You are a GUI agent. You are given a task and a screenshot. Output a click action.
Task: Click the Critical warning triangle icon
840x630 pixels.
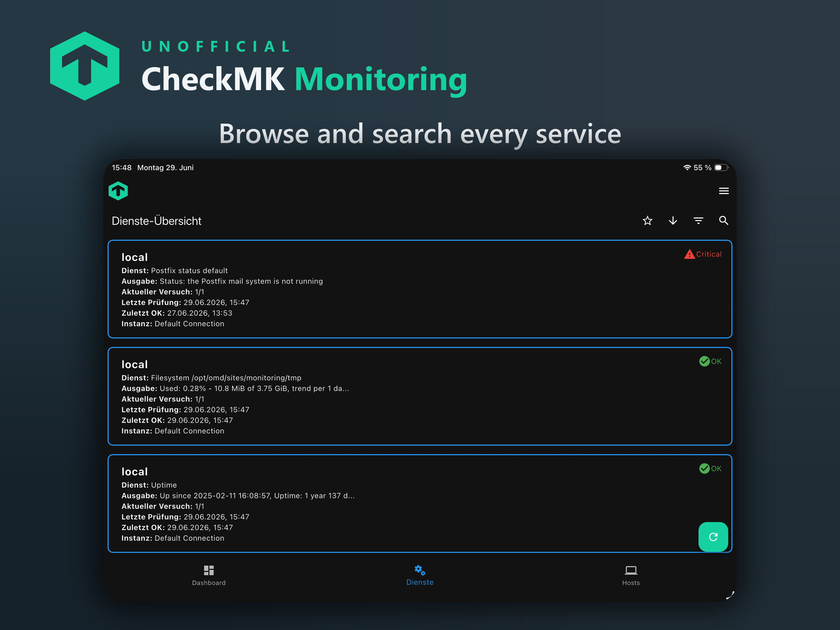pos(689,254)
